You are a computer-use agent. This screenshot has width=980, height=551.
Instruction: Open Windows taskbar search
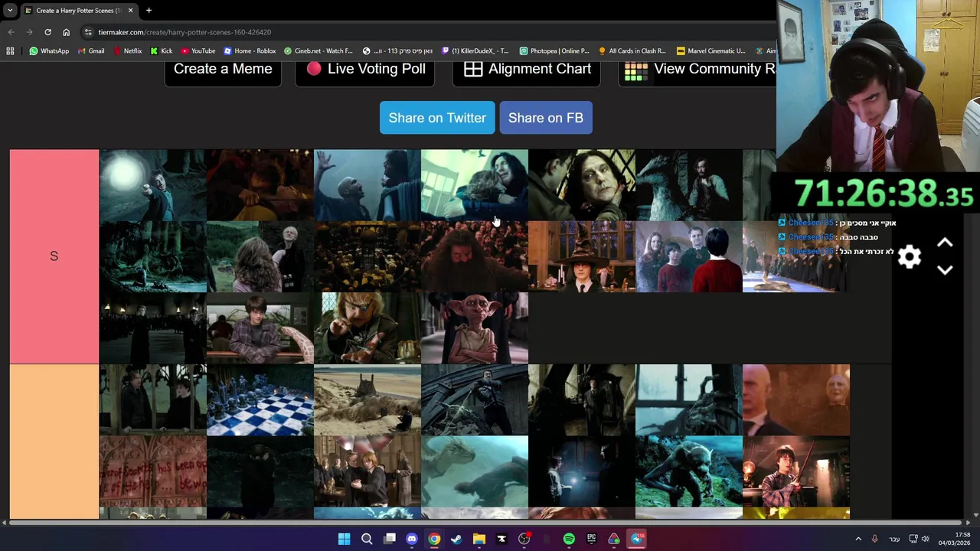pos(367,539)
